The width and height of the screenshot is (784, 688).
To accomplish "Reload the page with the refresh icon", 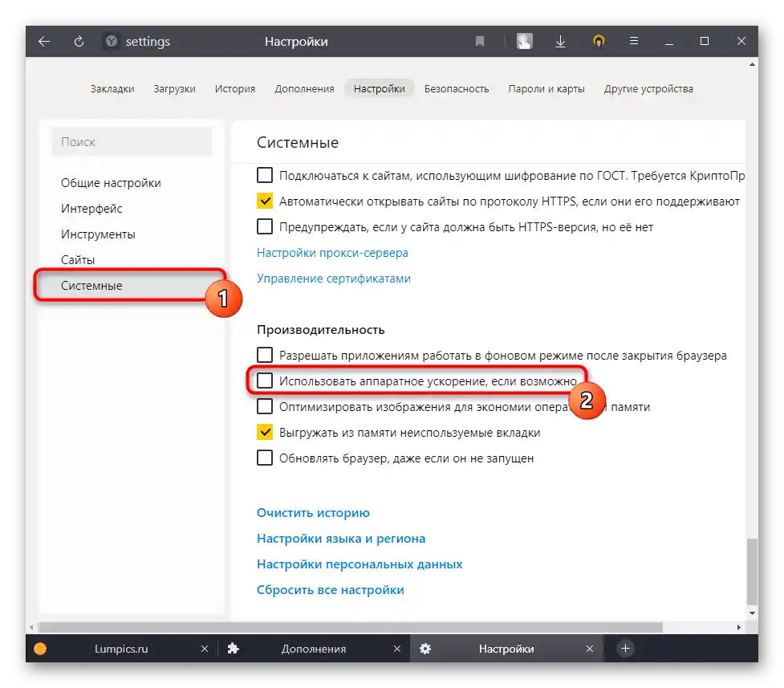I will pyautogui.click(x=79, y=42).
